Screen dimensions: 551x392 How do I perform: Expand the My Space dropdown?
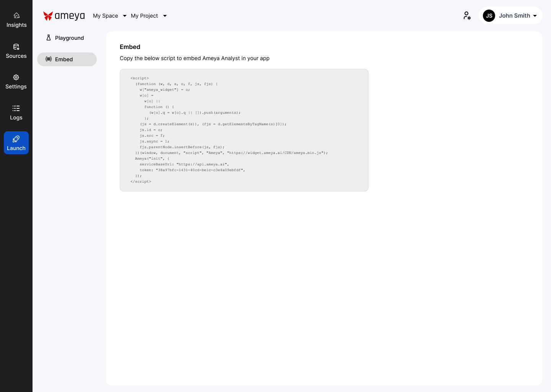point(110,16)
